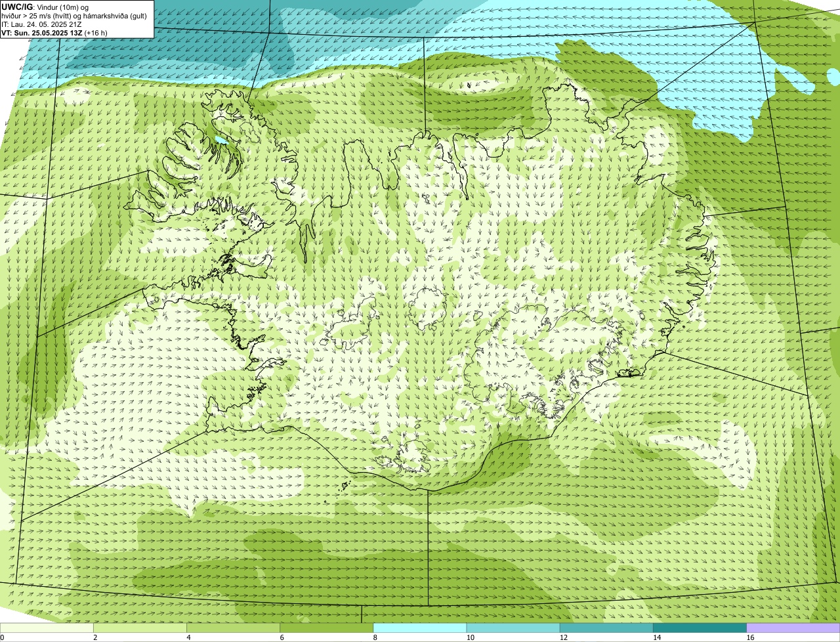Click the 'UWC/IG: Vindur (10m) og' title line

click(x=45, y=7)
